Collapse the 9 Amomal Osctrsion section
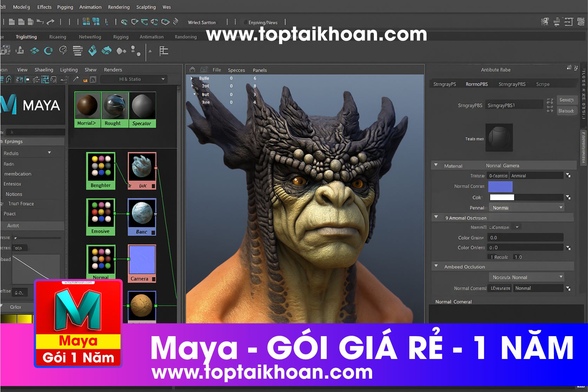588x392 pixels. [436, 217]
